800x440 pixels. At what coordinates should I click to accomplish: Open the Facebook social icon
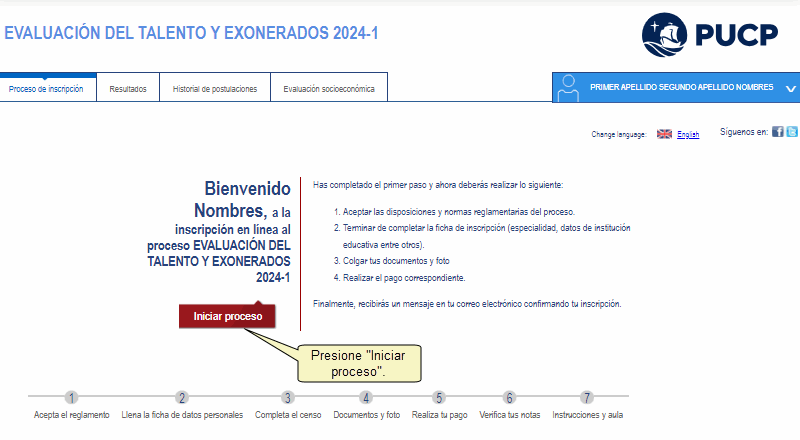pyautogui.click(x=778, y=132)
